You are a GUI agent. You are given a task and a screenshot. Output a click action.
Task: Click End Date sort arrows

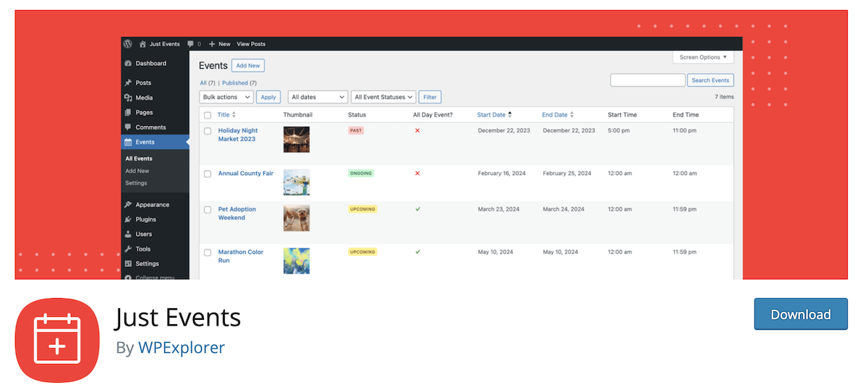pos(571,115)
